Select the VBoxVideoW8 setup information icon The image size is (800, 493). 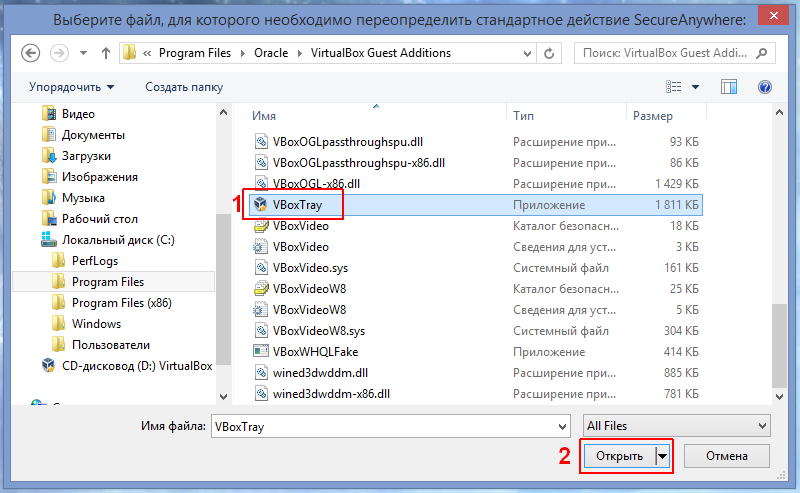tap(261, 309)
